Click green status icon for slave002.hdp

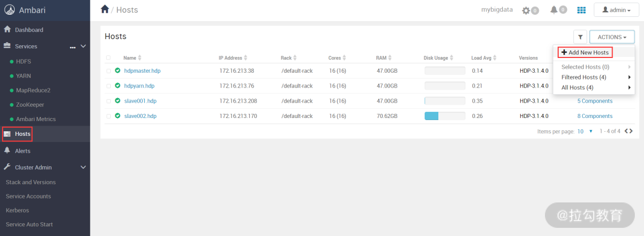tap(118, 116)
